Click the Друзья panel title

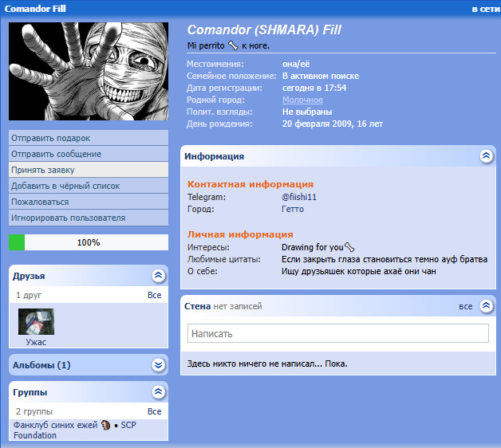29,276
